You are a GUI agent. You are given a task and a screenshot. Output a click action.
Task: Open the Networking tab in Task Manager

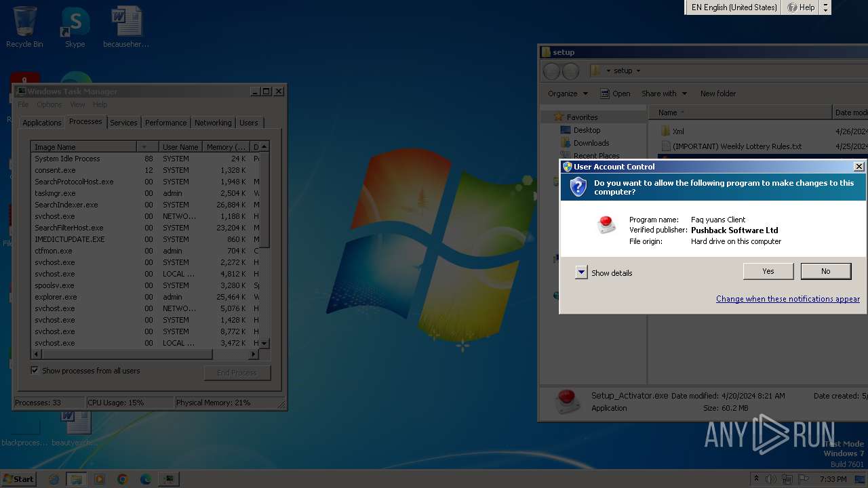click(x=213, y=123)
